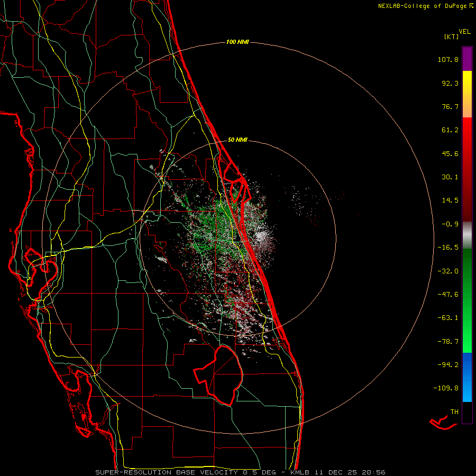Click the TH label beside the color bar
The width and height of the screenshot is (476, 476).
click(x=454, y=412)
